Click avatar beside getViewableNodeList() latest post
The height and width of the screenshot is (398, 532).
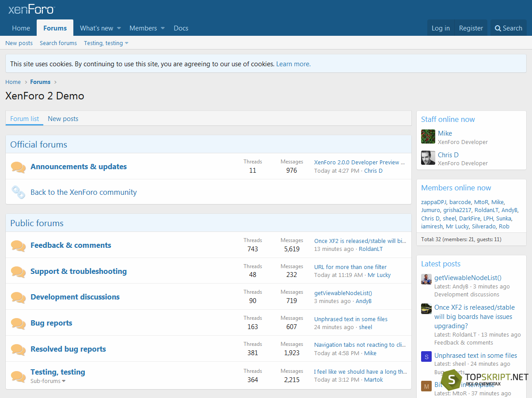(426, 279)
